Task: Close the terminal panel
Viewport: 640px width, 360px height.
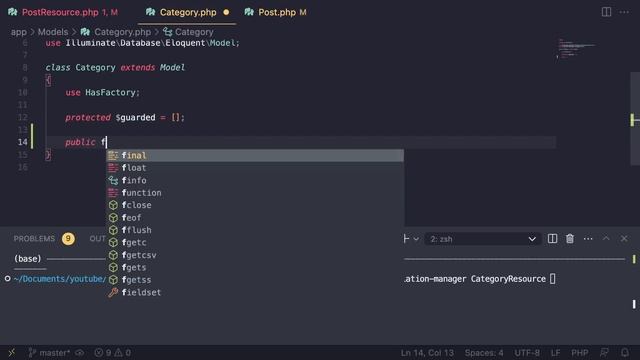Action: (624, 238)
